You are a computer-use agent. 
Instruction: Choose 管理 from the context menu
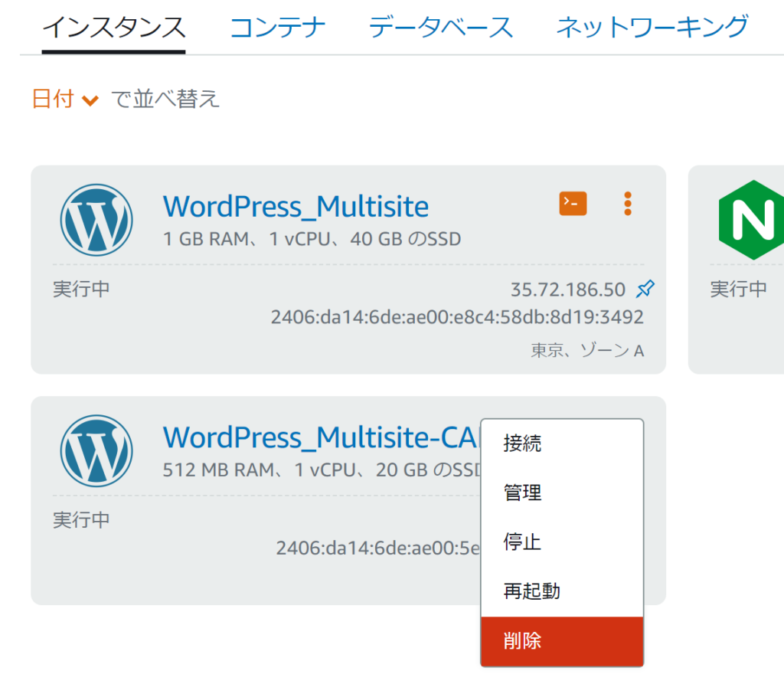523,493
